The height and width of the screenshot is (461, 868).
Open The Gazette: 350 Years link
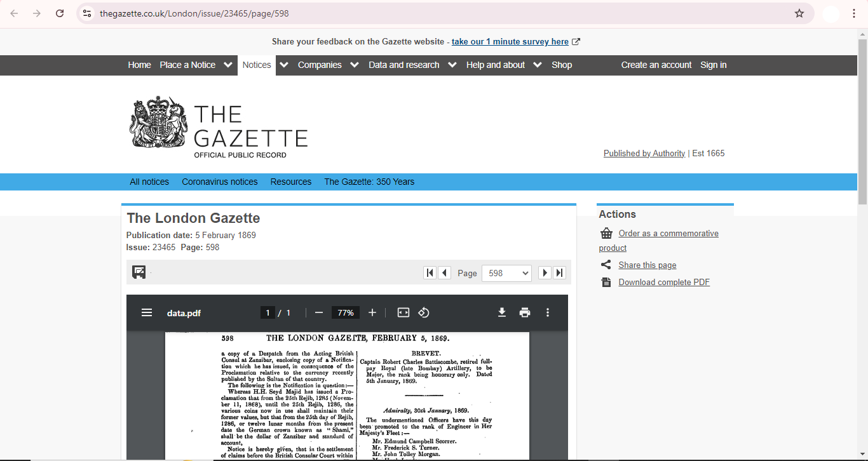(369, 182)
